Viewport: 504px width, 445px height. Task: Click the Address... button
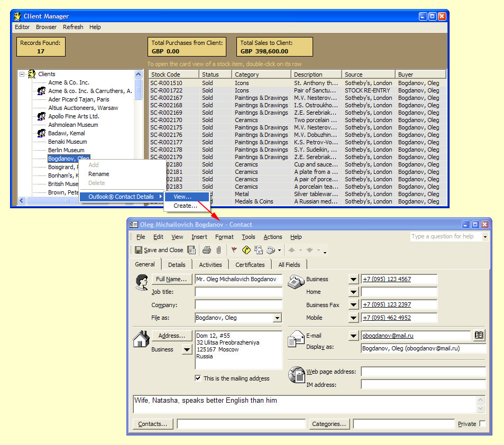171,336
